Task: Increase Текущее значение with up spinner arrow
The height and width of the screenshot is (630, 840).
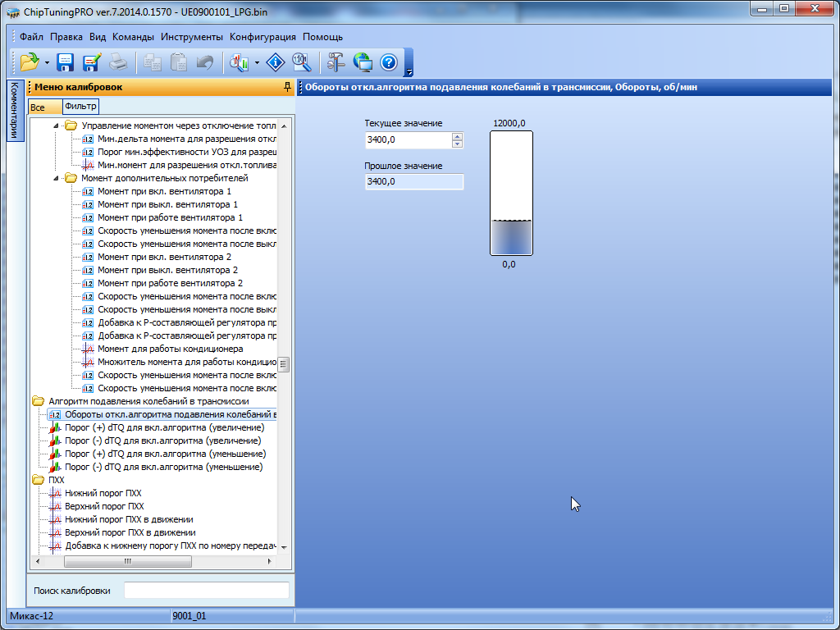Action: (x=457, y=136)
